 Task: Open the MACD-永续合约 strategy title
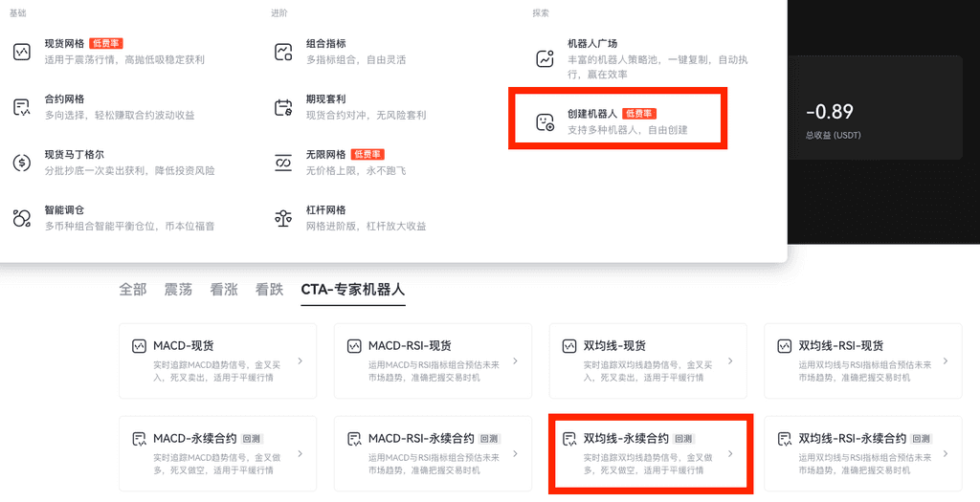[194, 439]
